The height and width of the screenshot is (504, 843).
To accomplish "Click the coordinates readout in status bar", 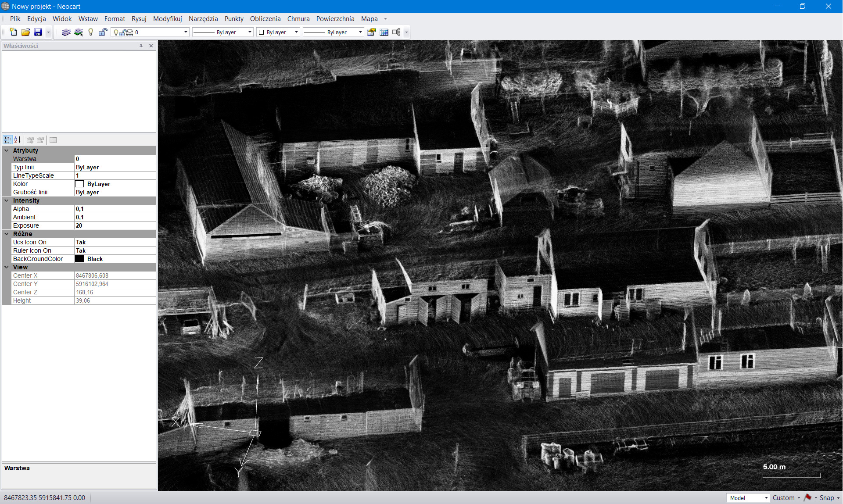I will [45, 498].
